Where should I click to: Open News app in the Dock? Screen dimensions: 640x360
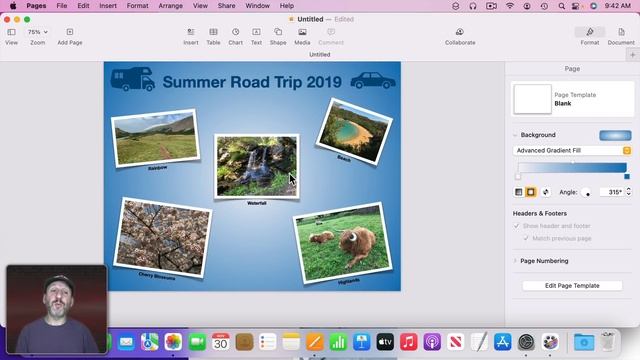(x=456, y=342)
